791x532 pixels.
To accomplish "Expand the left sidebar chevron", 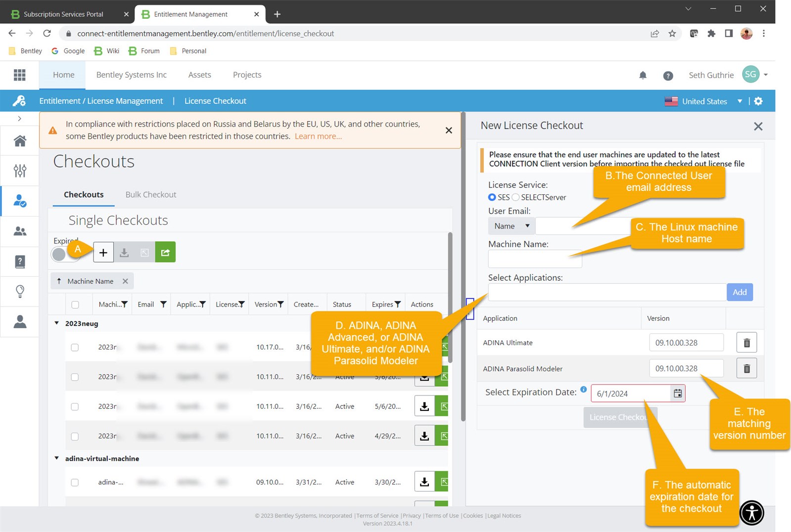I will tap(19, 119).
